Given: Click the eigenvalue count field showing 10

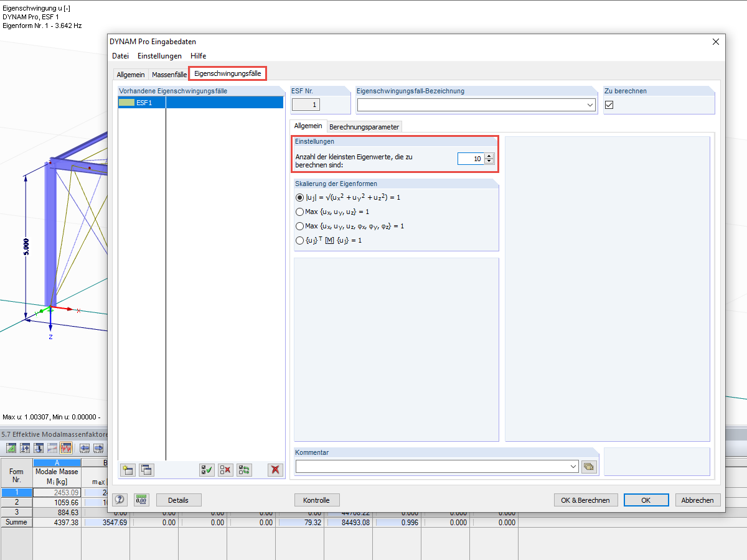Looking at the screenshot, I should (471, 159).
